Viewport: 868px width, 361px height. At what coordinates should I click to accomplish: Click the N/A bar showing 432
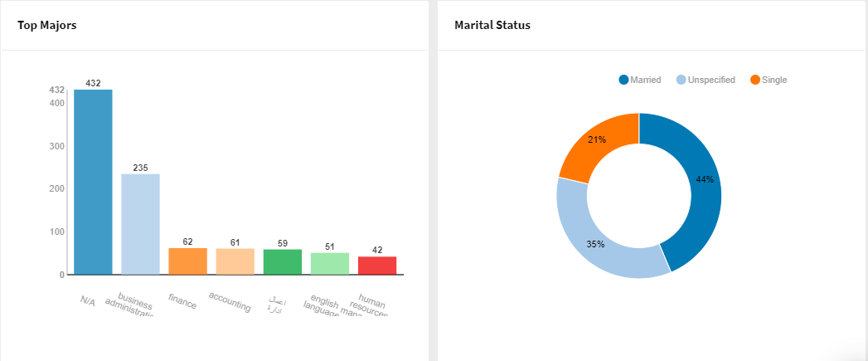click(x=93, y=183)
